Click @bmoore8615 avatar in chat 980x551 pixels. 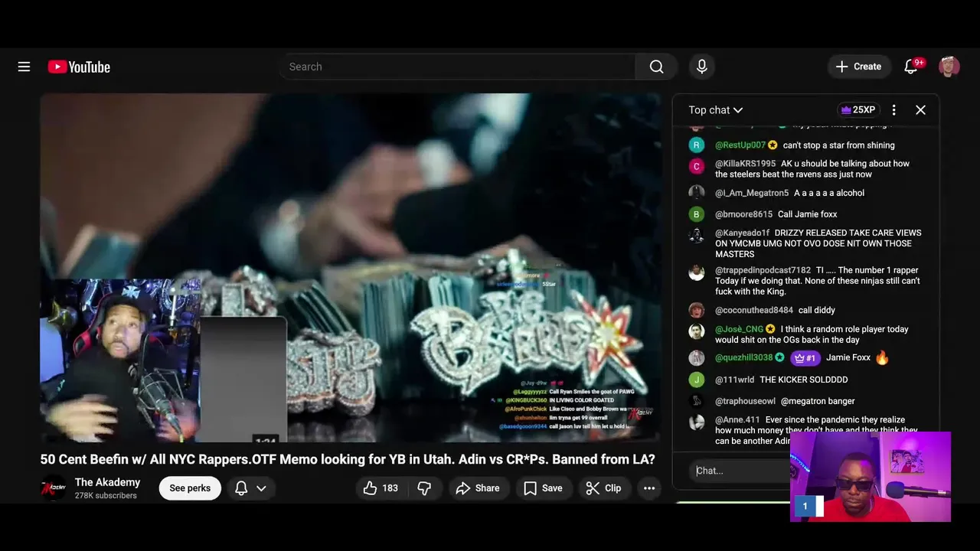pyautogui.click(x=696, y=214)
